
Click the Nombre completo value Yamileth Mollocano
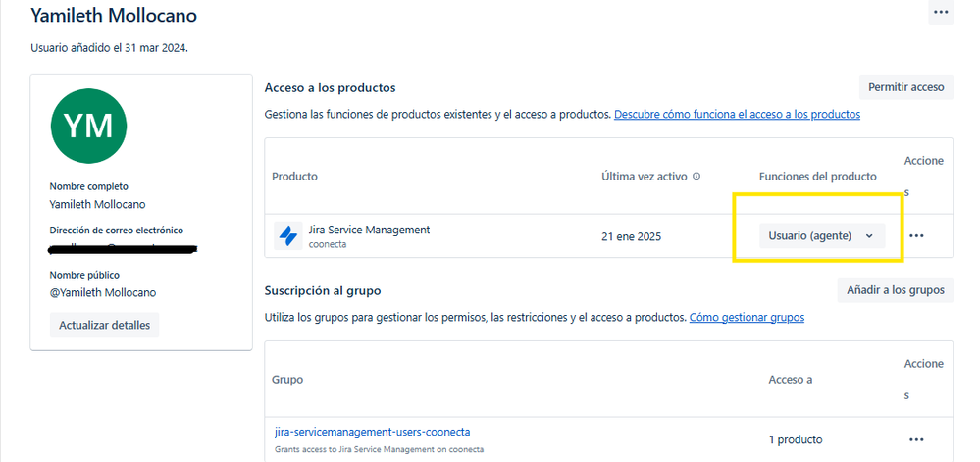click(97, 204)
